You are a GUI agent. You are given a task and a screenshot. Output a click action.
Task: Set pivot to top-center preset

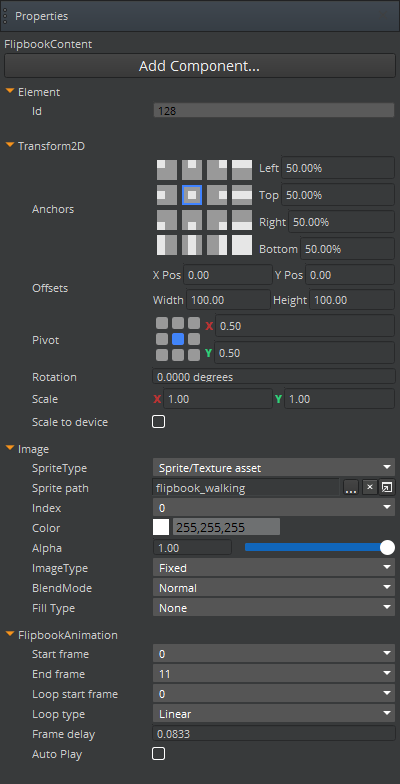[178, 323]
